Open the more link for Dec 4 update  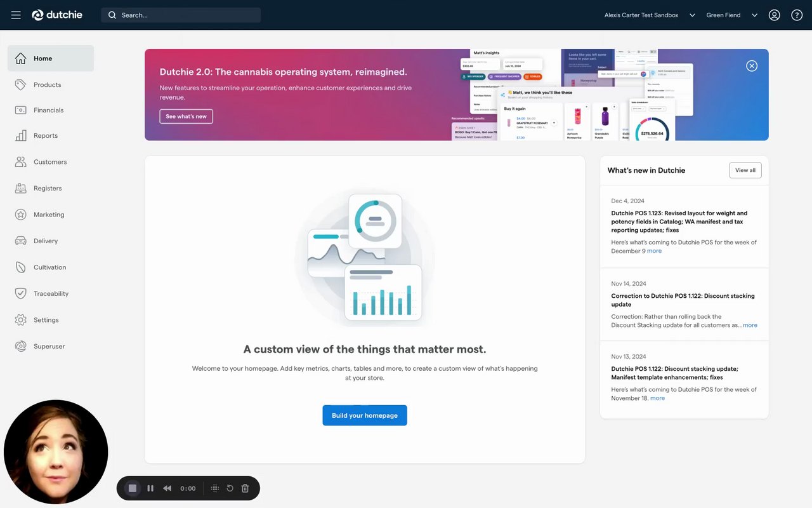[654, 251]
